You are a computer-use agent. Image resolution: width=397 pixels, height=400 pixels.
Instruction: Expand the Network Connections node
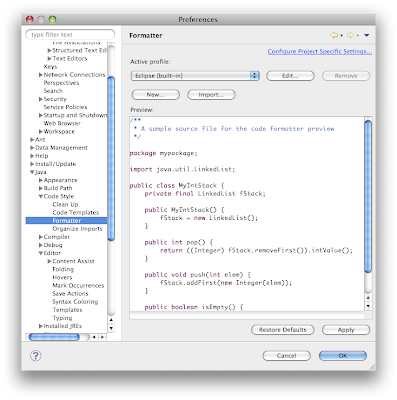coord(41,75)
